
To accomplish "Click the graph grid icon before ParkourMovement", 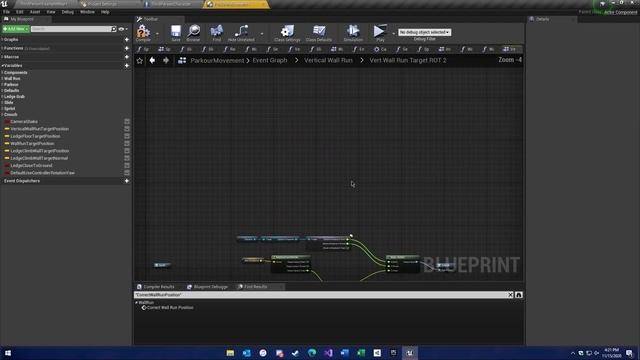I will click(182, 60).
